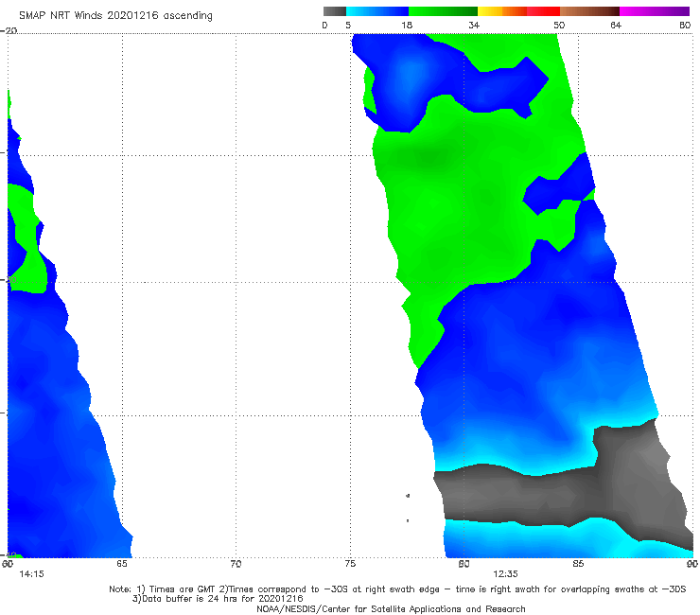
Task: Pick the magenta-purple 64-80 segment of color bar
Action: click(655, 11)
